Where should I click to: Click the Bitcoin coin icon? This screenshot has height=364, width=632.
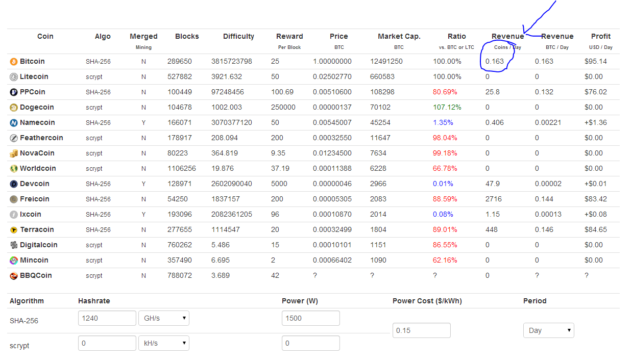click(x=14, y=62)
